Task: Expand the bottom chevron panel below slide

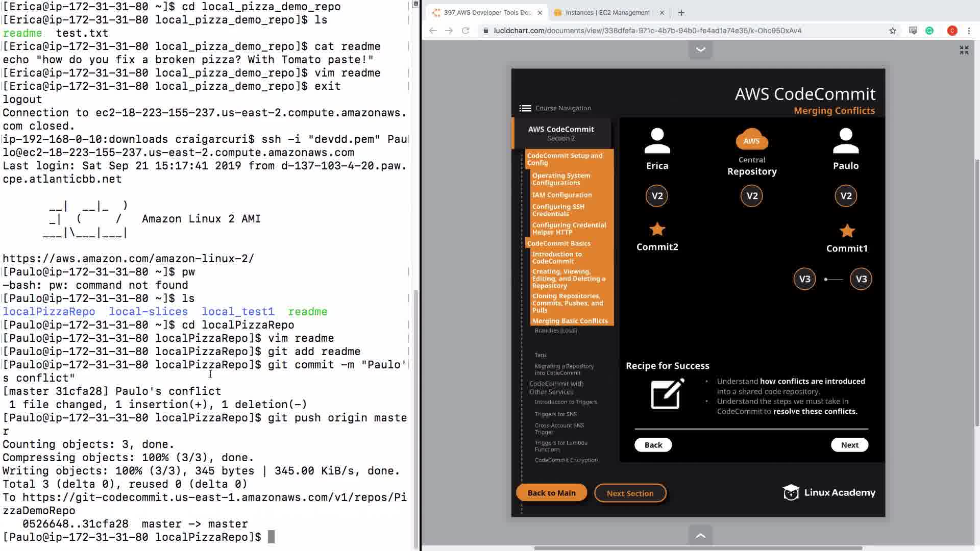Action: (700, 535)
